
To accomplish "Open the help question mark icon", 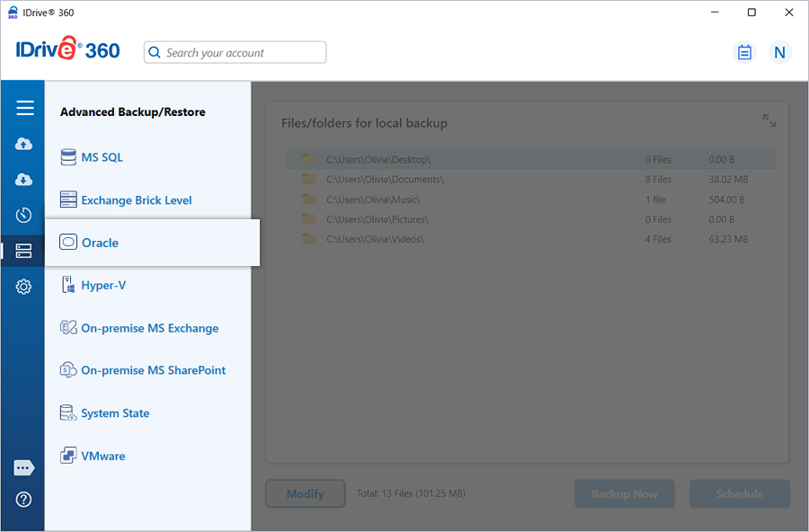I will pos(24,500).
